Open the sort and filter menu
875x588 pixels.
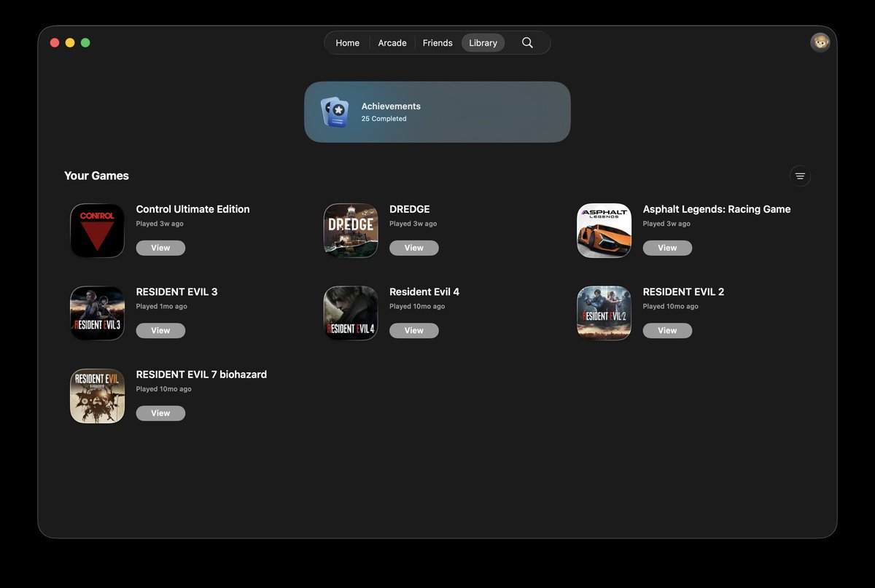point(800,176)
